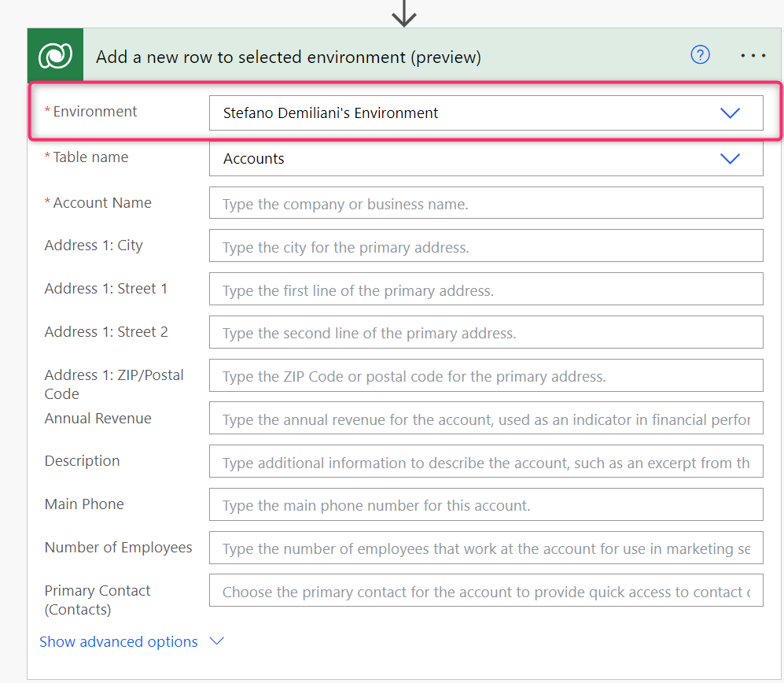Open the ellipsis more options menu
Viewport: 784px width, 683px height.
[x=753, y=56]
